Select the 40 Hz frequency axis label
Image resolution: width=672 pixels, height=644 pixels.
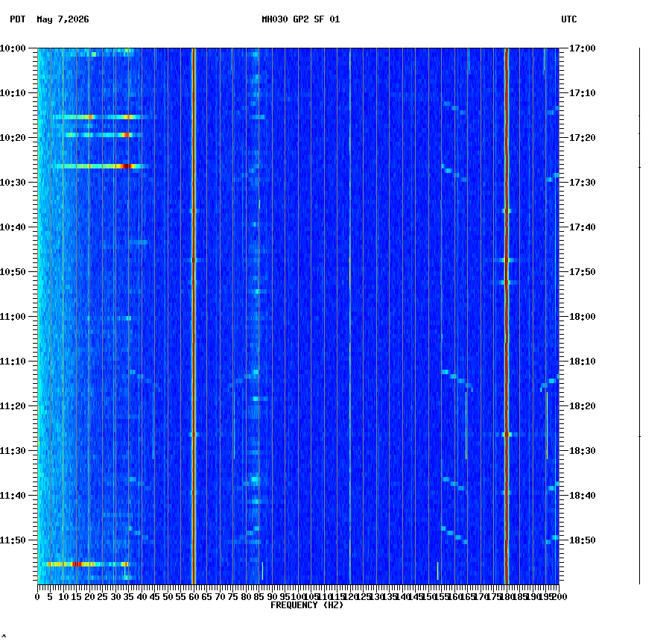[x=142, y=597]
